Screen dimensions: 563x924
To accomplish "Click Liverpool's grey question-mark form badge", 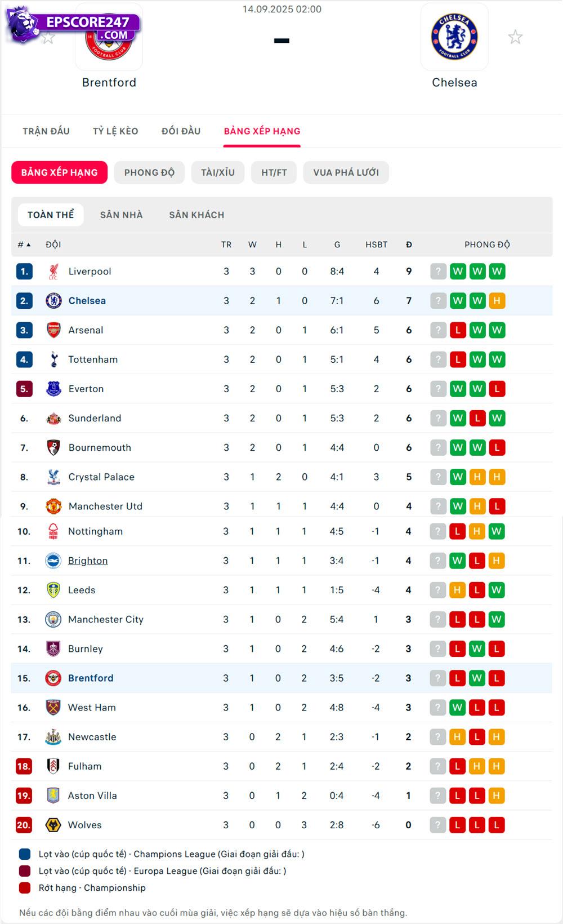I will click(x=438, y=272).
